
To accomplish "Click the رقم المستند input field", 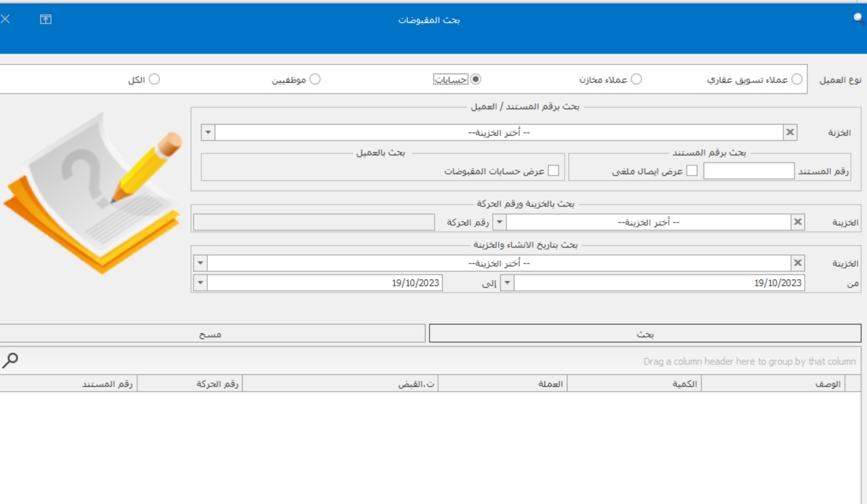I will 749,171.
